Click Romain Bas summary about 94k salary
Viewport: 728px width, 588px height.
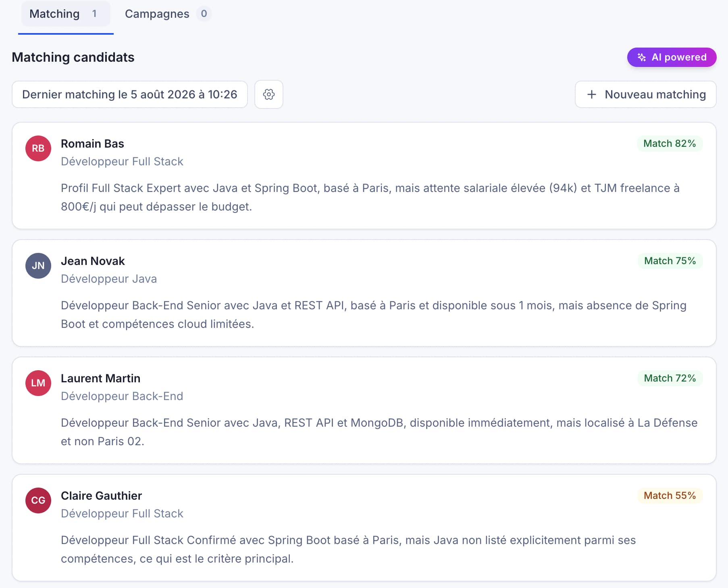pos(370,197)
